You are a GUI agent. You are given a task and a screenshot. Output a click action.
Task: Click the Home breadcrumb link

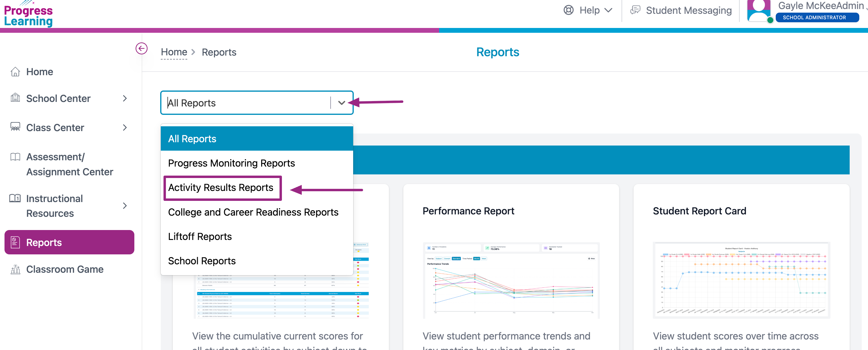174,52
